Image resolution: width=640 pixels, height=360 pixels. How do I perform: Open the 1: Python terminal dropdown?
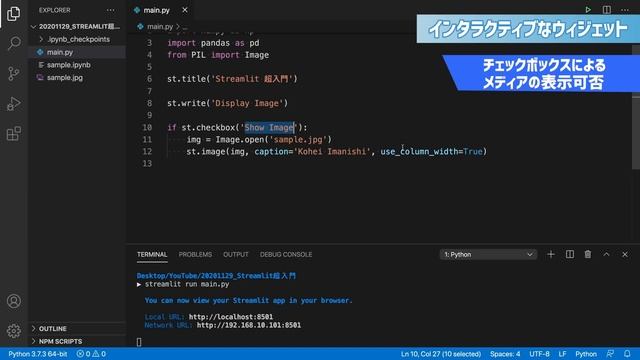[488, 254]
